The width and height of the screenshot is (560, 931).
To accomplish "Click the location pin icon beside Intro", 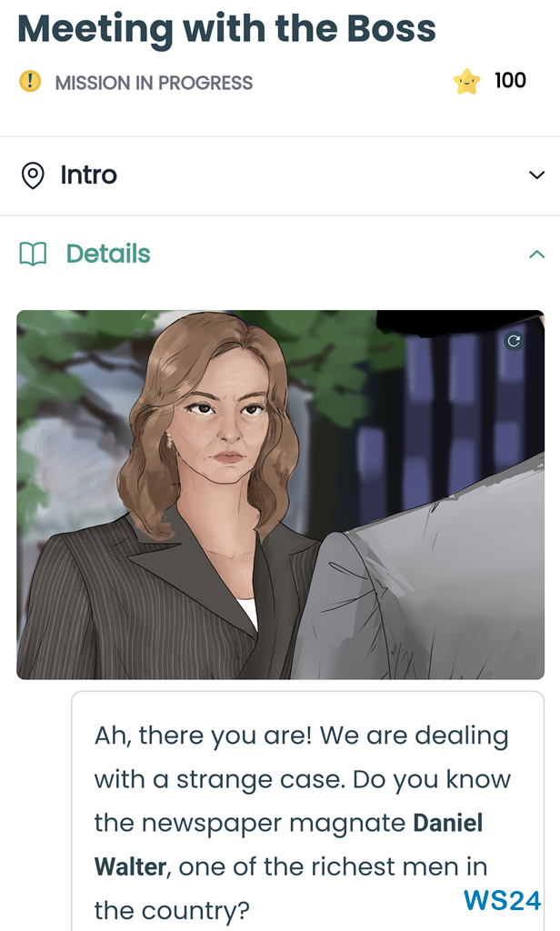I will (33, 175).
